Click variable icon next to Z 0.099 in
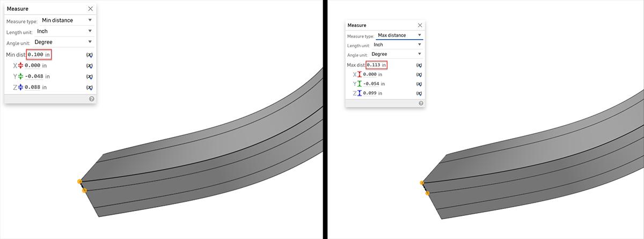The height and width of the screenshot is (239, 644). pyautogui.click(x=419, y=93)
